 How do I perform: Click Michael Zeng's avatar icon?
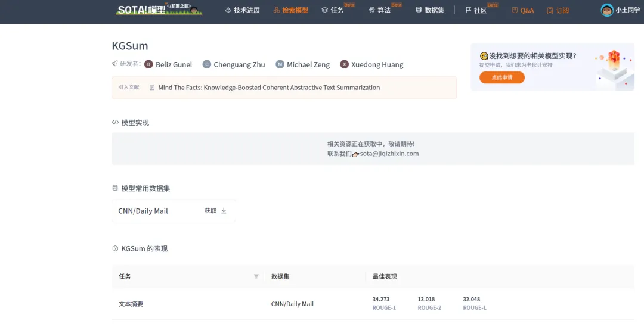(280, 64)
